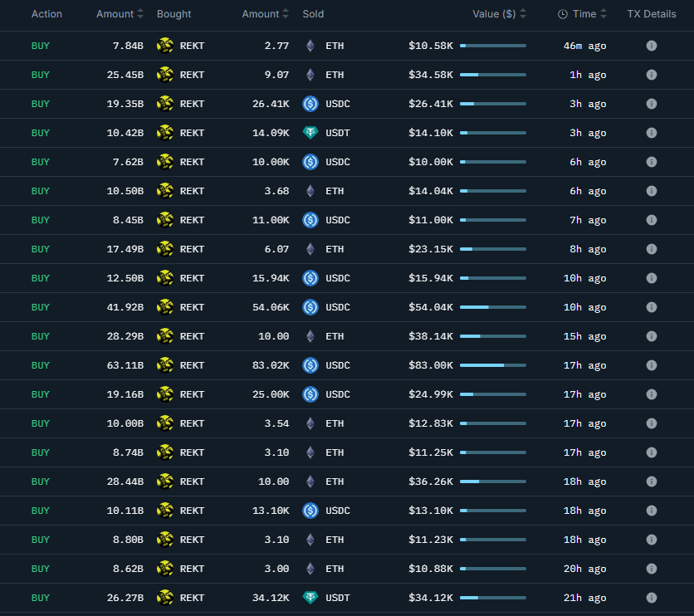Open info icon for 20h ago trade
This screenshot has height=616, width=694.
[x=651, y=569]
